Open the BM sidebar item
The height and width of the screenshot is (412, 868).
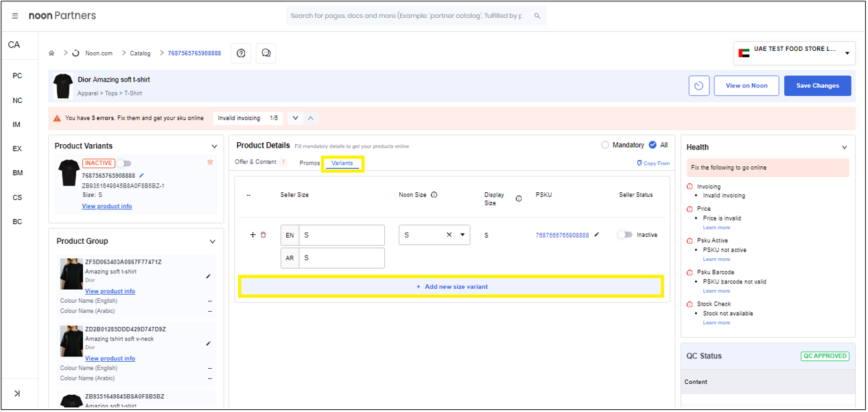point(17,173)
